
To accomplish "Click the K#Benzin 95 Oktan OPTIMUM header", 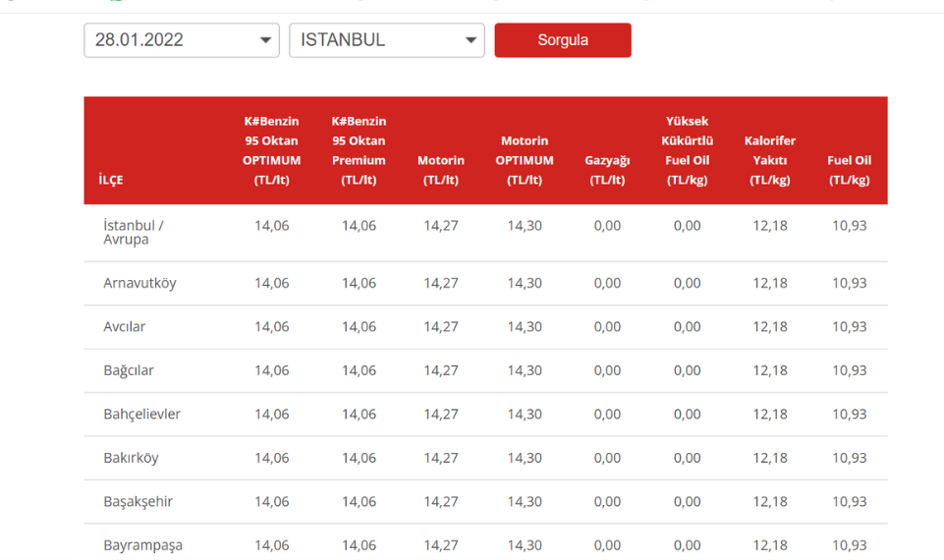I will (x=271, y=150).
